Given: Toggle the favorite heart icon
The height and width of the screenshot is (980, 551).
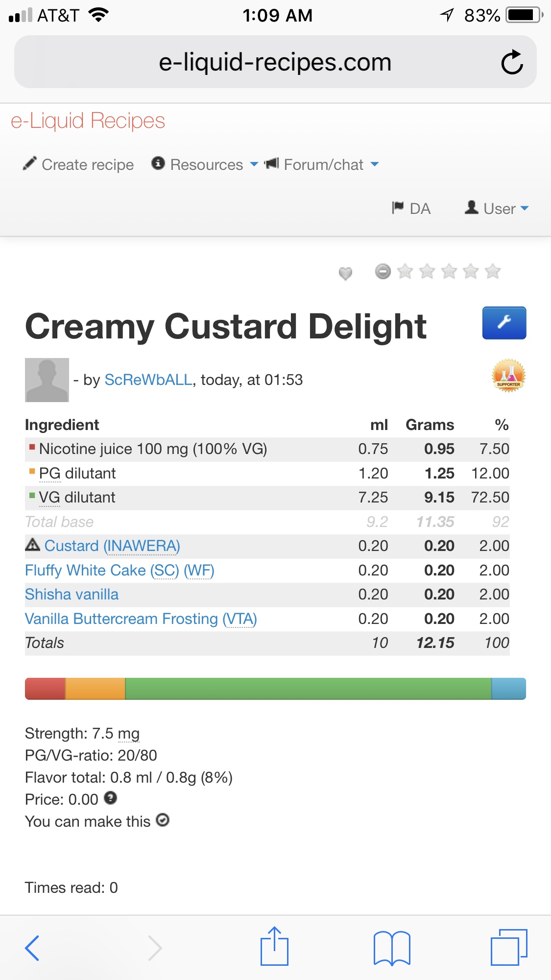Looking at the screenshot, I should click(x=345, y=273).
